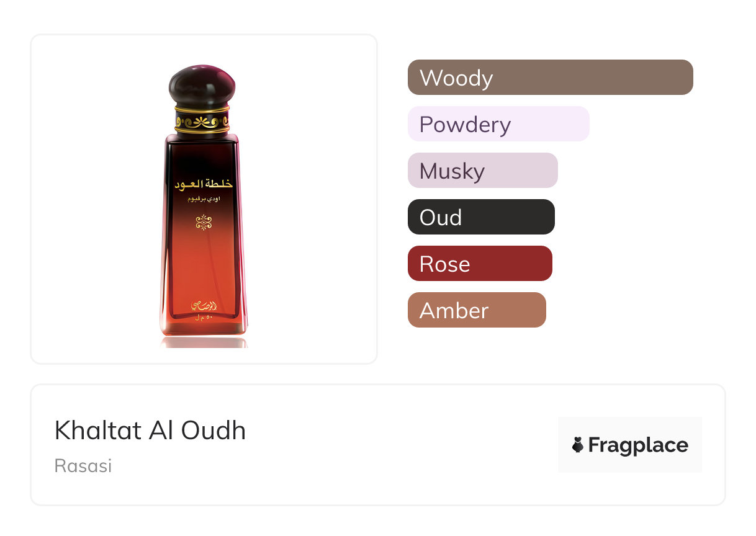756x536 pixels.
Task: Open the Rasasi brand link
Action: tap(83, 466)
